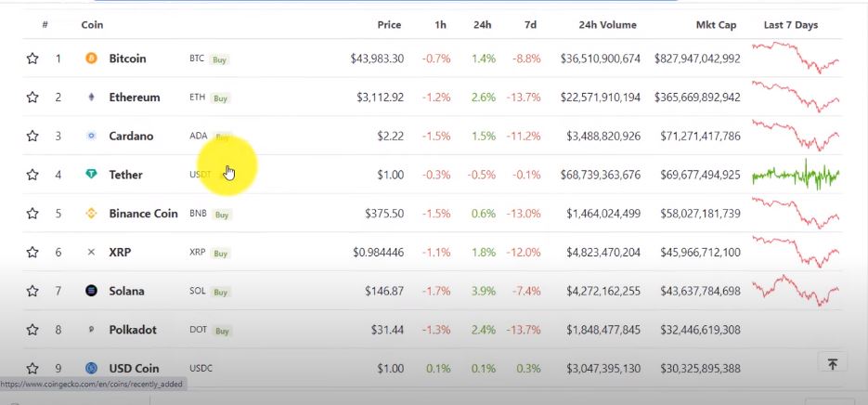The height and width of the screenshot is (405, 868).
Task: Open XRP's 7-day sparkline chart
Action: pyautogui.click(x=796, y=252)
